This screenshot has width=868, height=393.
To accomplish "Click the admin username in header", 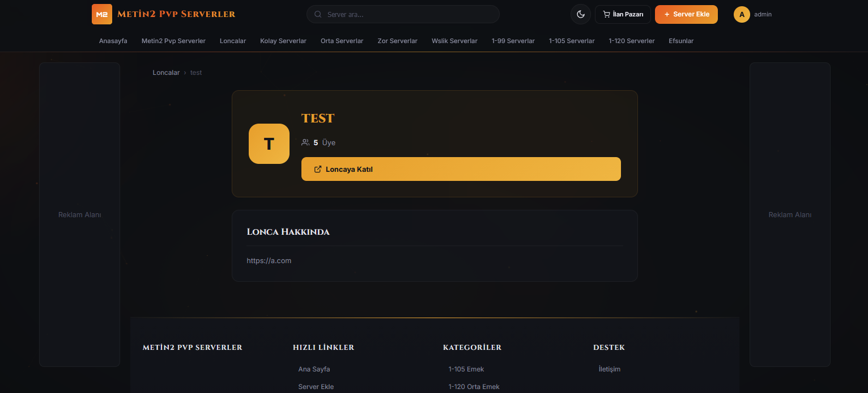I will pyautogui.click(x=763, y=14).
